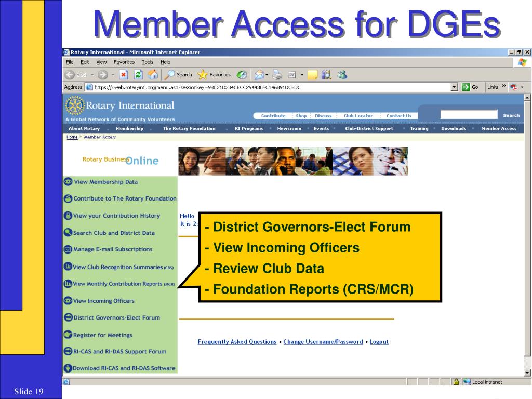Click the yellow note toolbar icon
The width and height of the screenshot is (532, 399).
tap(312, 75)
